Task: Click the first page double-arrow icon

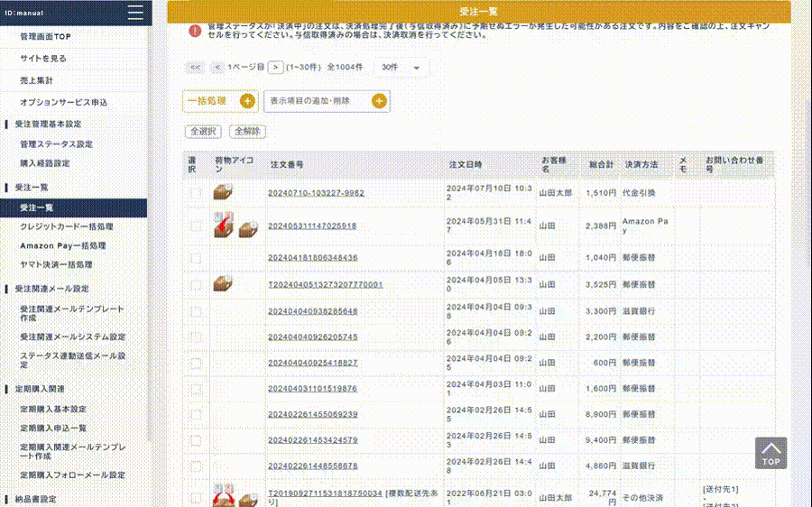Action: [195, 68]
